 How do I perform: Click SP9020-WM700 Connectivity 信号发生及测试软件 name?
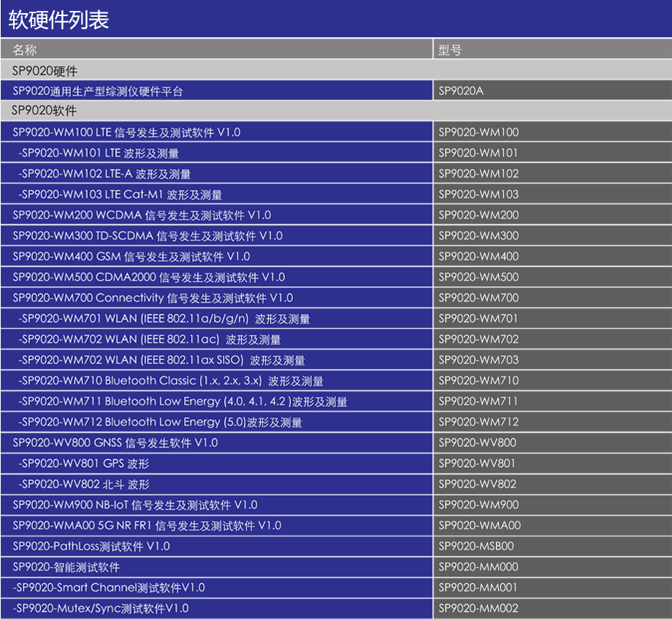click(153, 298)
